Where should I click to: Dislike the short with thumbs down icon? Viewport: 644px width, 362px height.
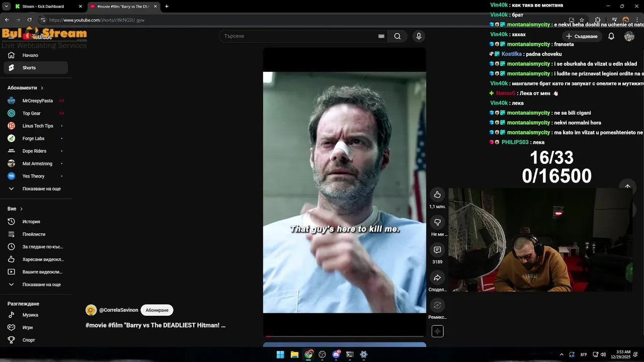[437, 222]
